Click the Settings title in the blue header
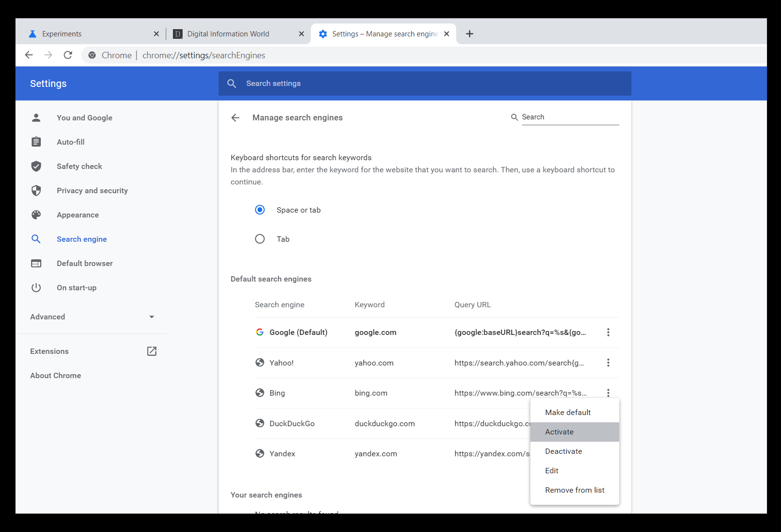Viewport: 781px width, 532px height. tap(48, 83)
